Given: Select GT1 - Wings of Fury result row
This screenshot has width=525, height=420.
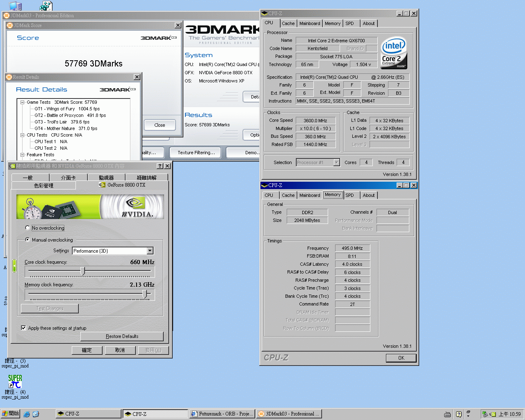Looking at the screenshot, I should pyautogui.click(x=67, y=109).
